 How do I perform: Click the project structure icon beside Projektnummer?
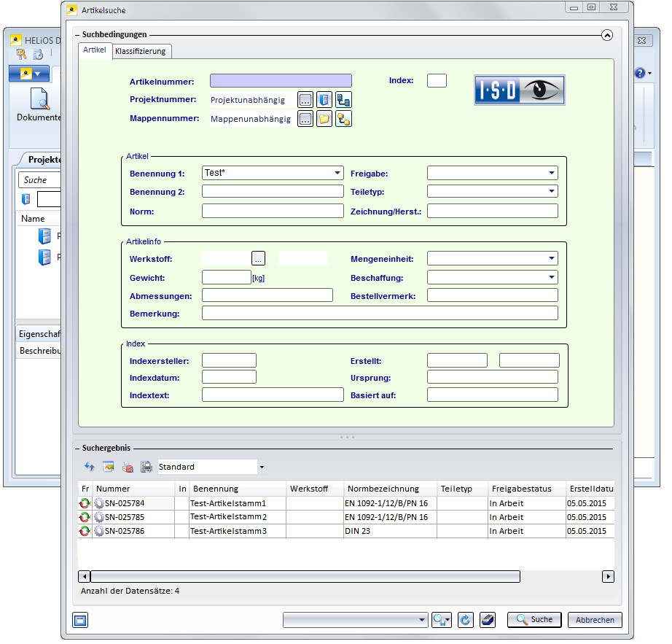[343, 100]
